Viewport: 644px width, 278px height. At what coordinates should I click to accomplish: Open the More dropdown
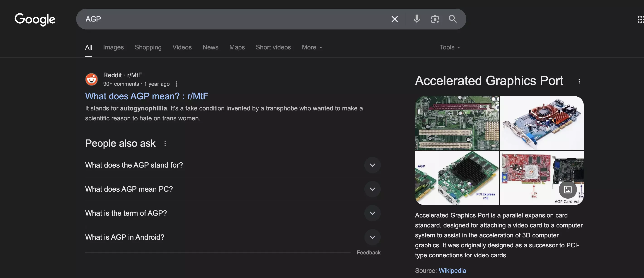312,47
